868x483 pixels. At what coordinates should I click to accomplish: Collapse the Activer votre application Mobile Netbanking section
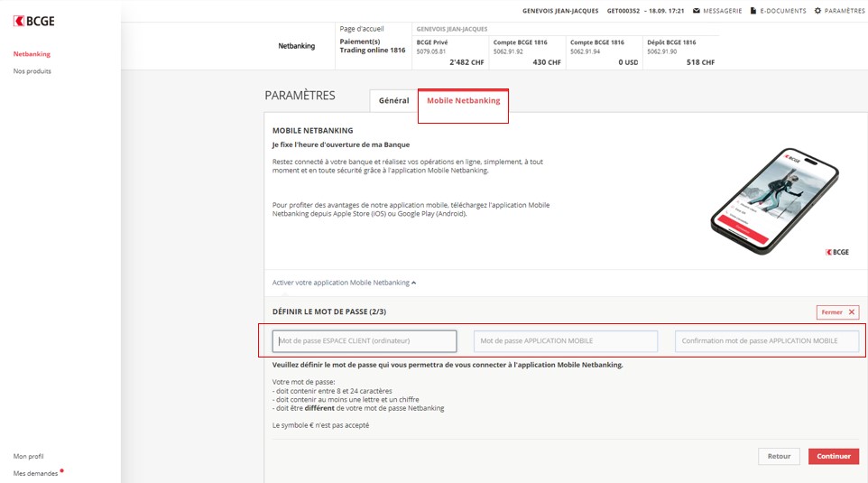coord(344,283)
